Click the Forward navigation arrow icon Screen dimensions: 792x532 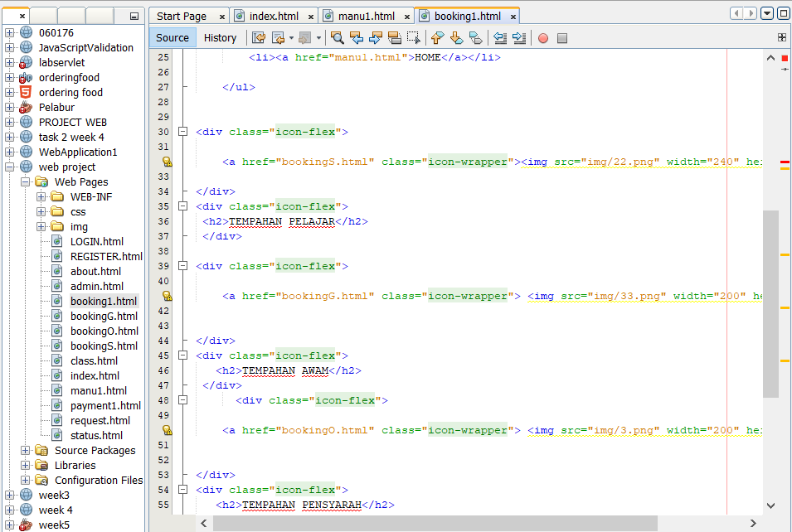(x=306, y=38)
